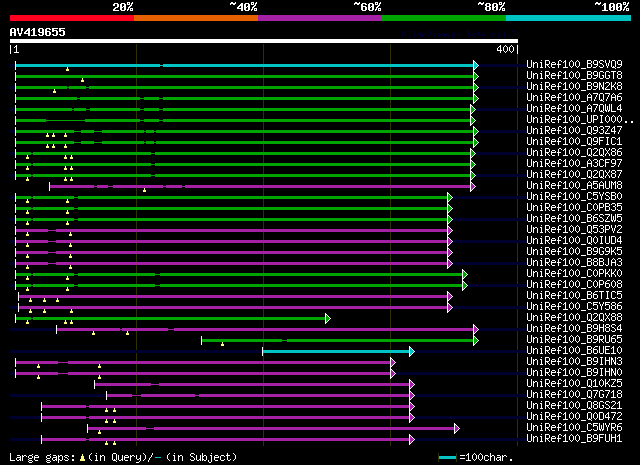
Task: Click the UniRef100_Q10KZ5 label
Action: pos(574,384)
